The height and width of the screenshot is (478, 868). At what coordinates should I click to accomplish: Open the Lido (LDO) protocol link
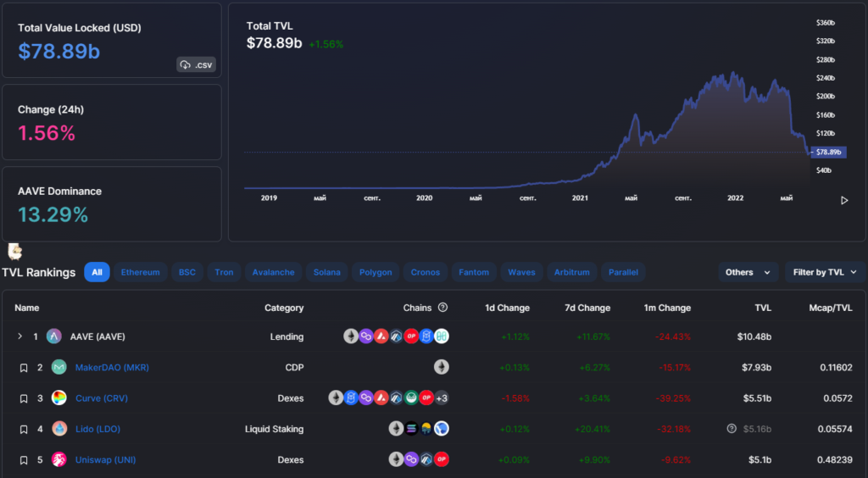(97, 429)
